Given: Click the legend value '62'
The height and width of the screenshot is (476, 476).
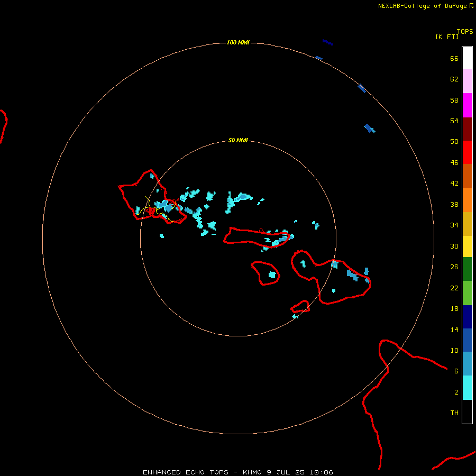Looking at the screenshot, I should click(454, 79).
